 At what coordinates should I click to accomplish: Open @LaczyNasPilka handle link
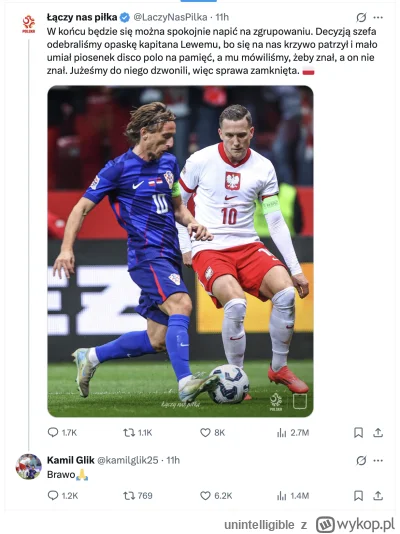(170, 17)
